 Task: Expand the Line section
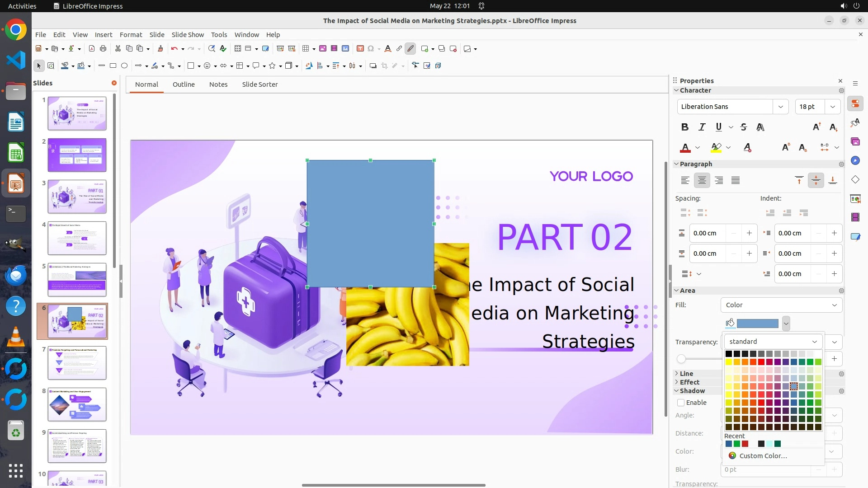(x=686, y=373)
